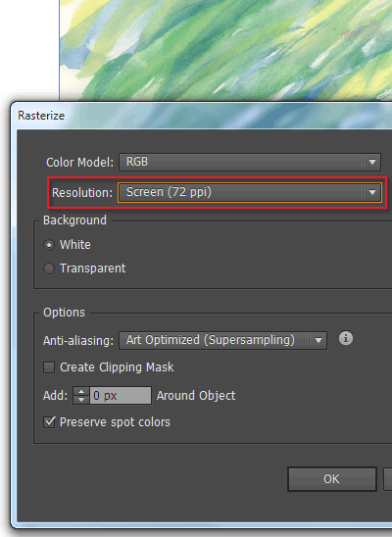Click the OK button
Screen dimensions: 392x537
coord(332,479)
